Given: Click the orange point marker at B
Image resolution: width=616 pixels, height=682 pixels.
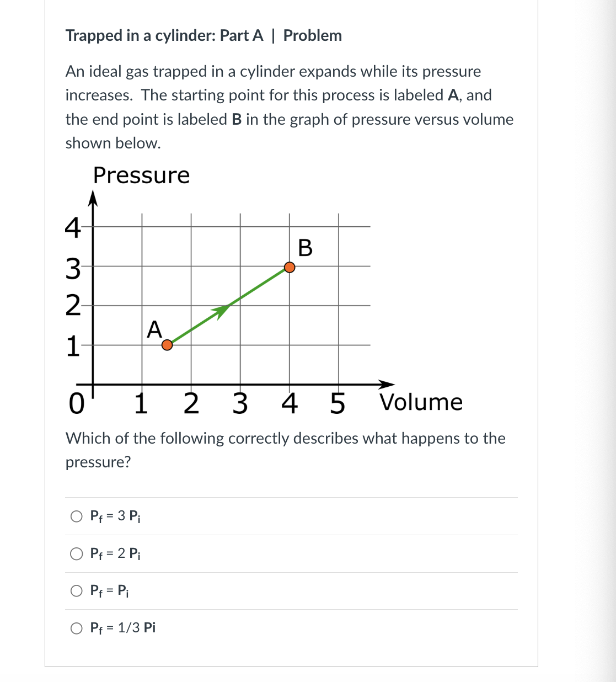Looking at the screenshot, I should click(x=290, y=268).
